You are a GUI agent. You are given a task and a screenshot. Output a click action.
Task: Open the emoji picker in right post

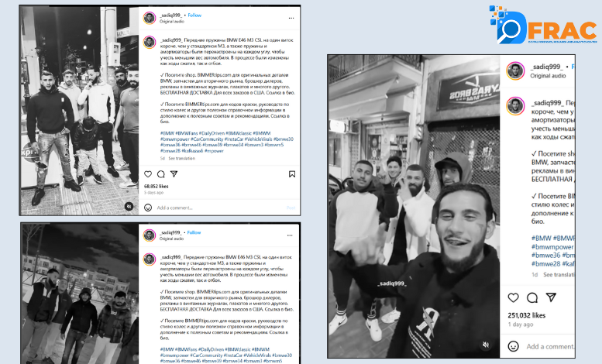click(x=514, y=346)
